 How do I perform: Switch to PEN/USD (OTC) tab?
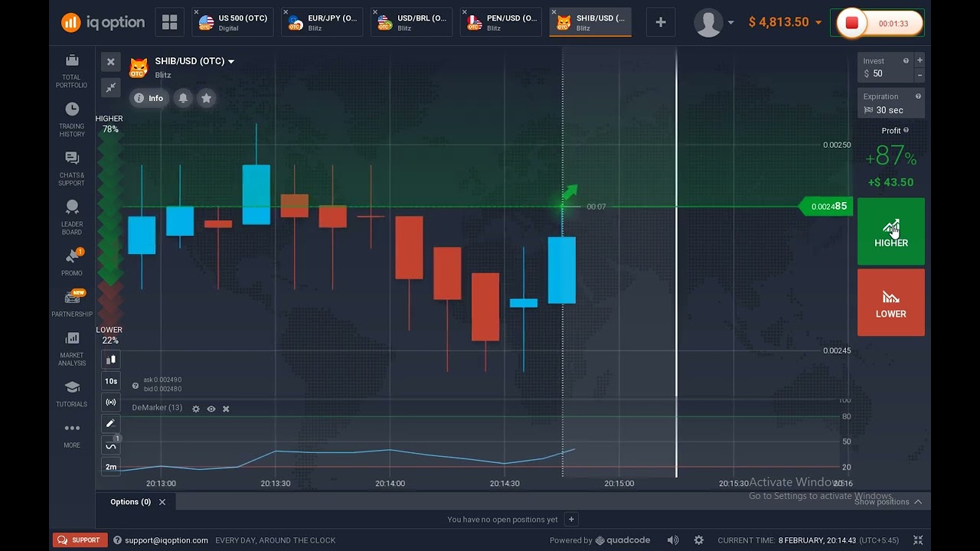point(501,22)
